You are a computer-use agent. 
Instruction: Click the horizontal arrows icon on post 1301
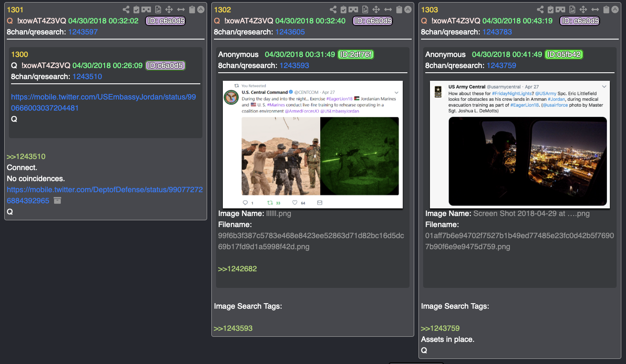[181, 9]
